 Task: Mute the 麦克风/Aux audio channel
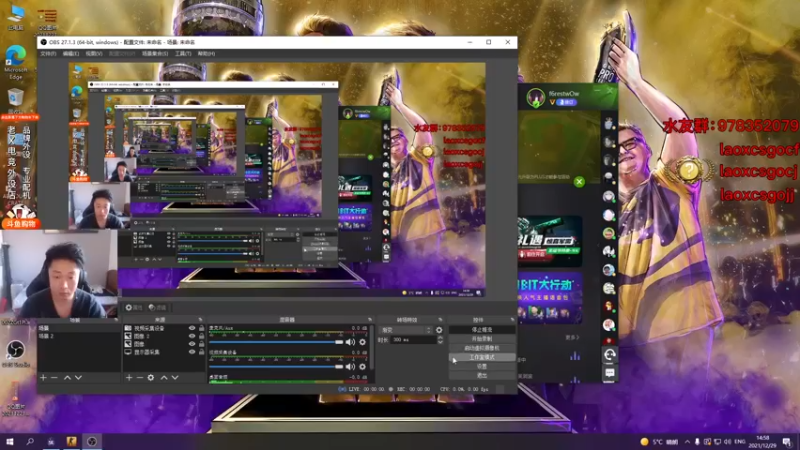(351, 342)
